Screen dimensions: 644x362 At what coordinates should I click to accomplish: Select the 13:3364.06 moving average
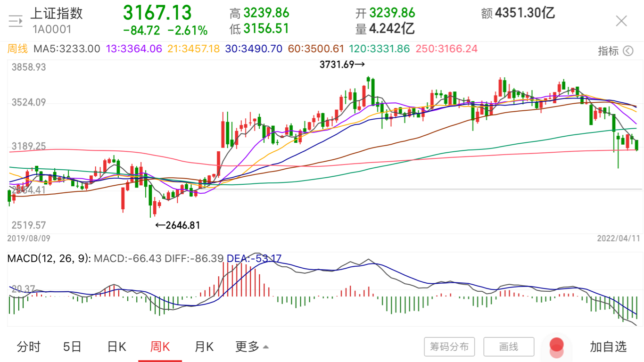click(134, 49)
